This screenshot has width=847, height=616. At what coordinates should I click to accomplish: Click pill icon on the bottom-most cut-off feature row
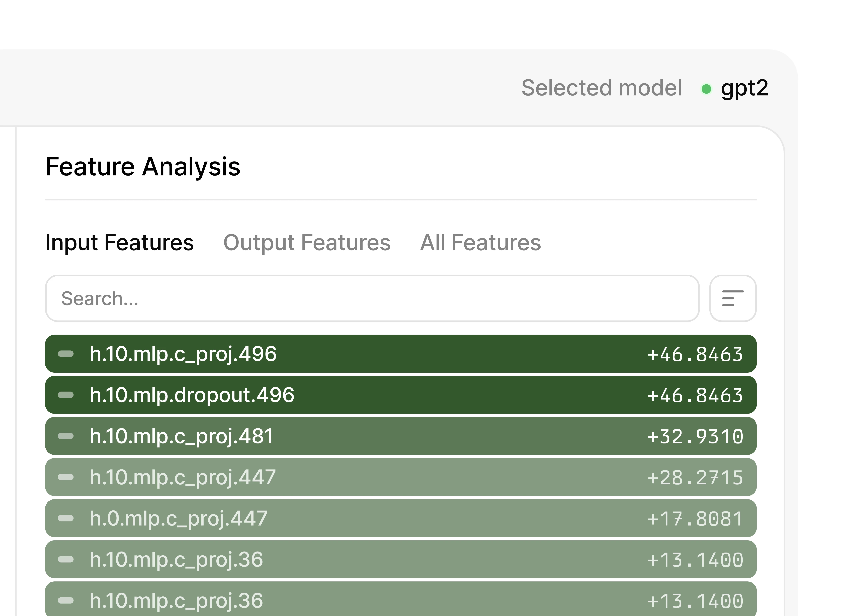(66, 600)
